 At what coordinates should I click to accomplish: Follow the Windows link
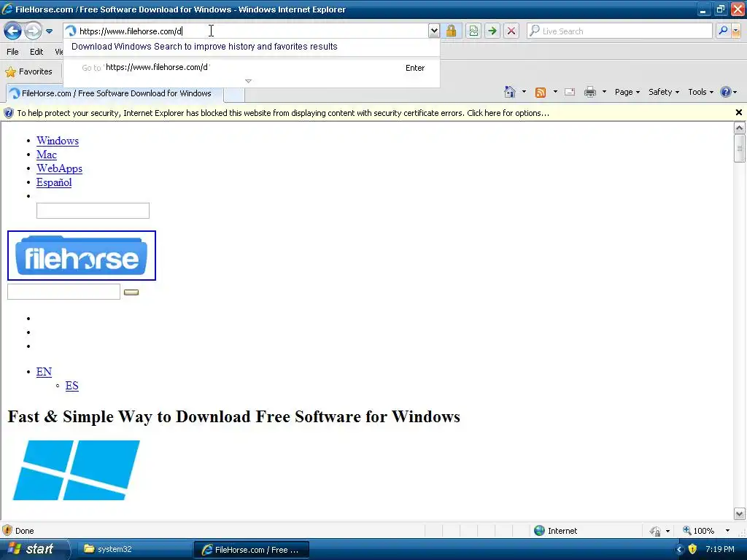click(58, 141)
